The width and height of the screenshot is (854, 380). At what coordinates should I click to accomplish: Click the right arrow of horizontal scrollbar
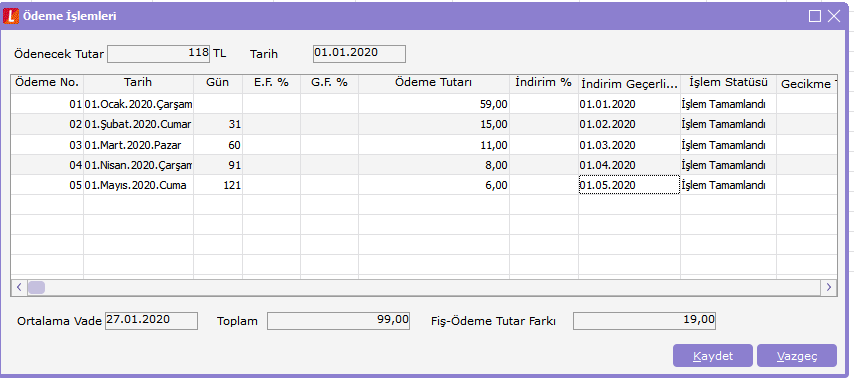coord(829,287)
